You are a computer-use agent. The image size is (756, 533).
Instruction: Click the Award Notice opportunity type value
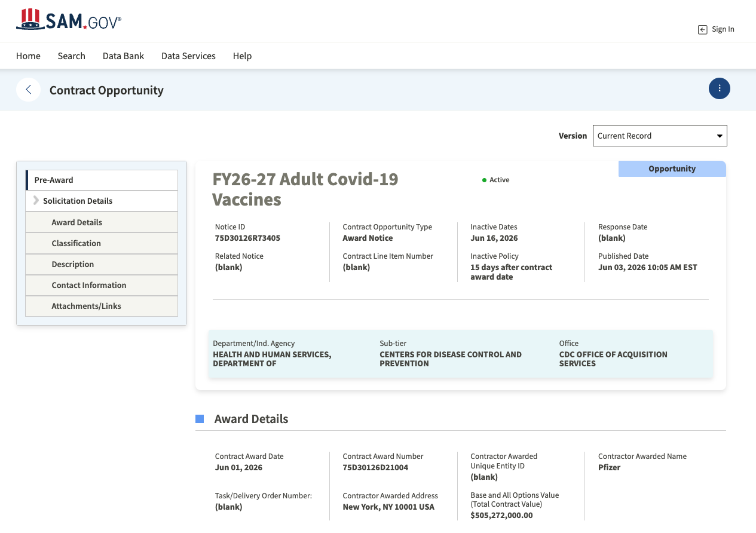click(x=368, y=238)
